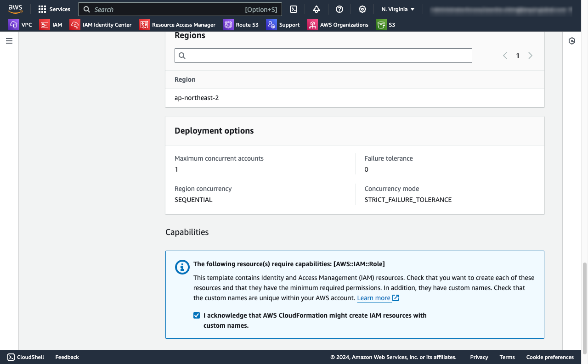Open the right side panel hexagon icon

click(572, 41)
